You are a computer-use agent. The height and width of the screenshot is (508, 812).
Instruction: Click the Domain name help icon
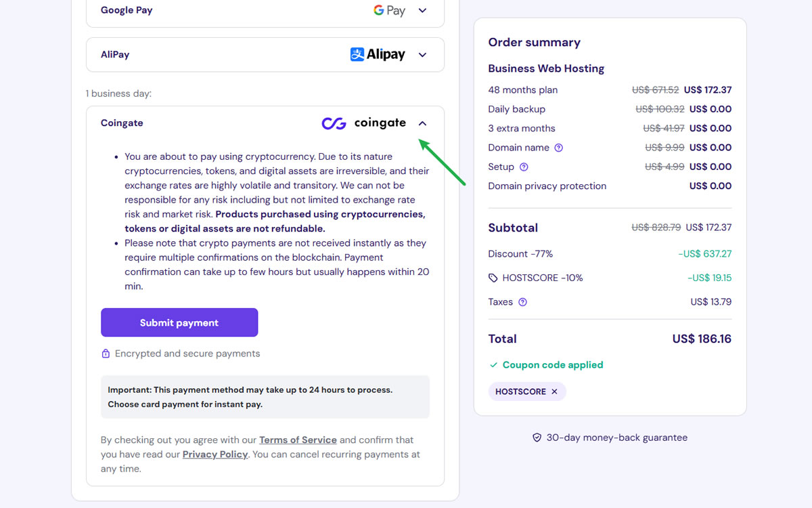coord(559,148)
